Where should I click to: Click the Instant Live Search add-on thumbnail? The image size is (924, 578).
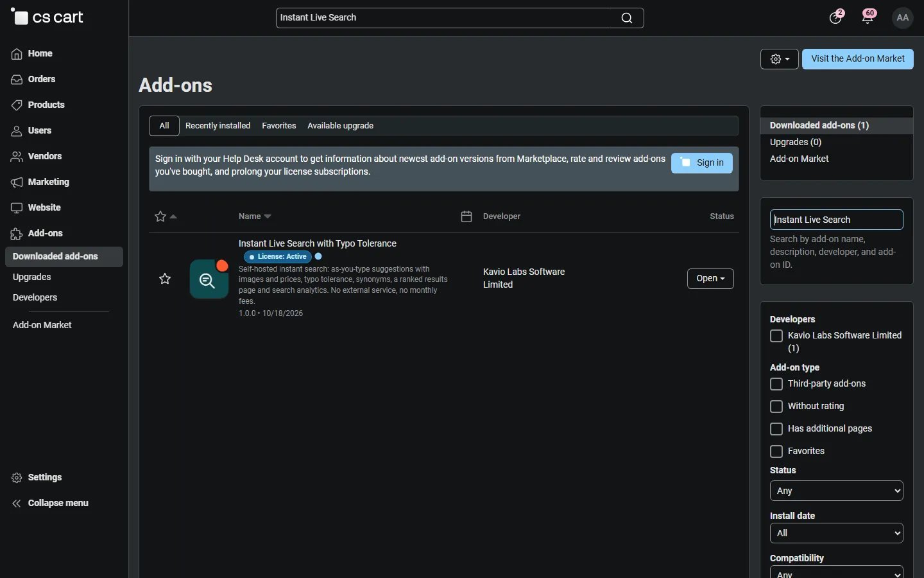pos(209,279)
